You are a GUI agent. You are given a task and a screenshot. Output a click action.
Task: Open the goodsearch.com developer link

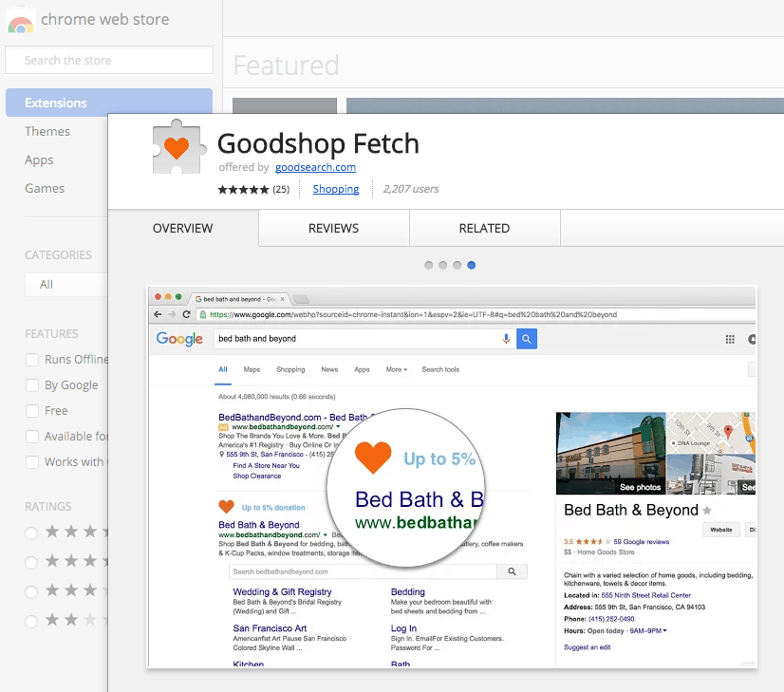[x=315, y=167]
